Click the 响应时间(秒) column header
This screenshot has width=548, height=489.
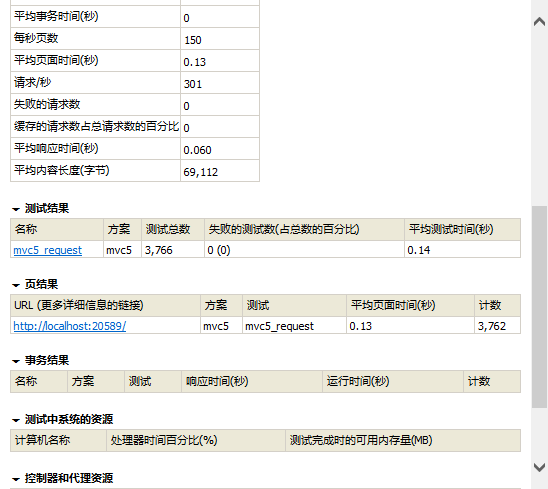click(x=252, y=381)
